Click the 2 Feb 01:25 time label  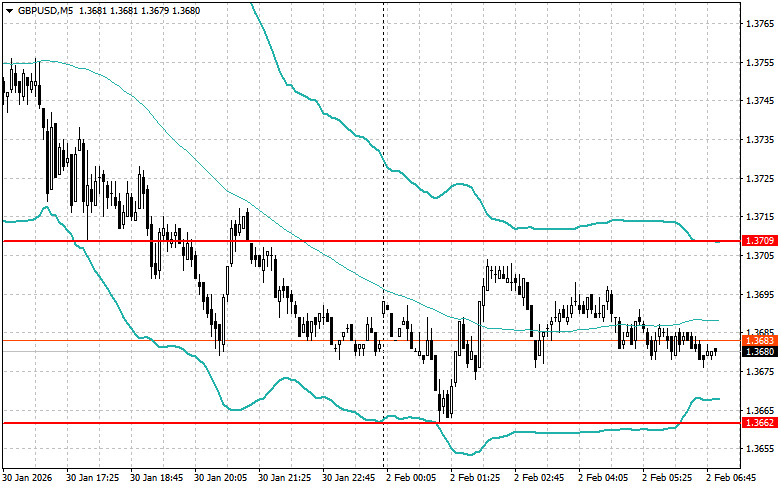click(x=475, y=478)
